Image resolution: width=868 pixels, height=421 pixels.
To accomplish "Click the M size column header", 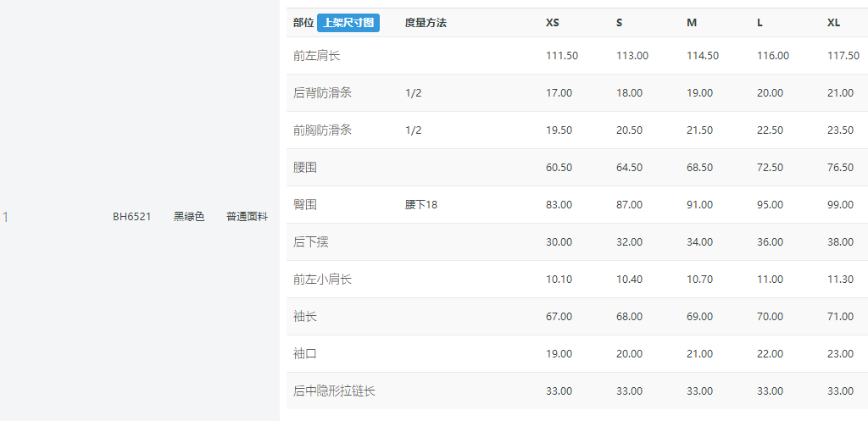I will point(692,23).
